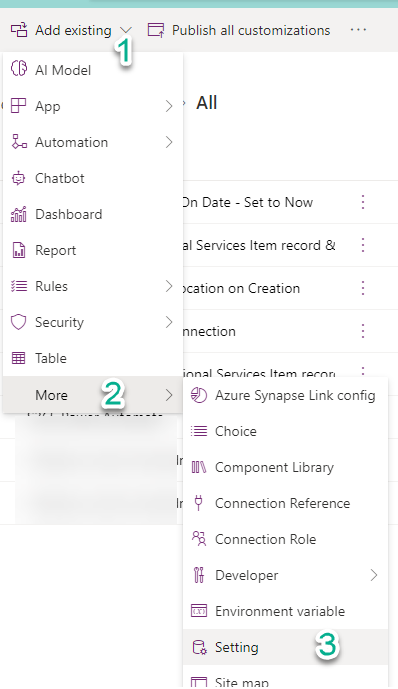Screen dimensions: 398x689
Task: Select the Azure Synapse Link config icon
Action: point(199,395)
